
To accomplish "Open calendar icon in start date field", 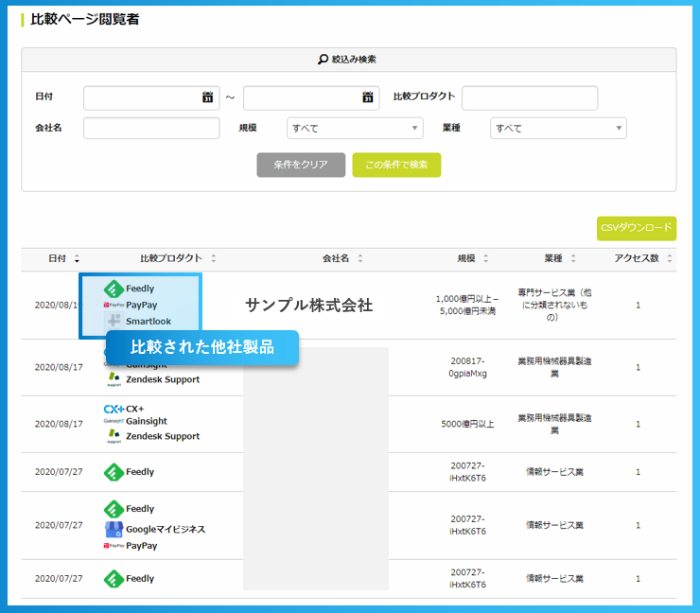I will [207, 97].
